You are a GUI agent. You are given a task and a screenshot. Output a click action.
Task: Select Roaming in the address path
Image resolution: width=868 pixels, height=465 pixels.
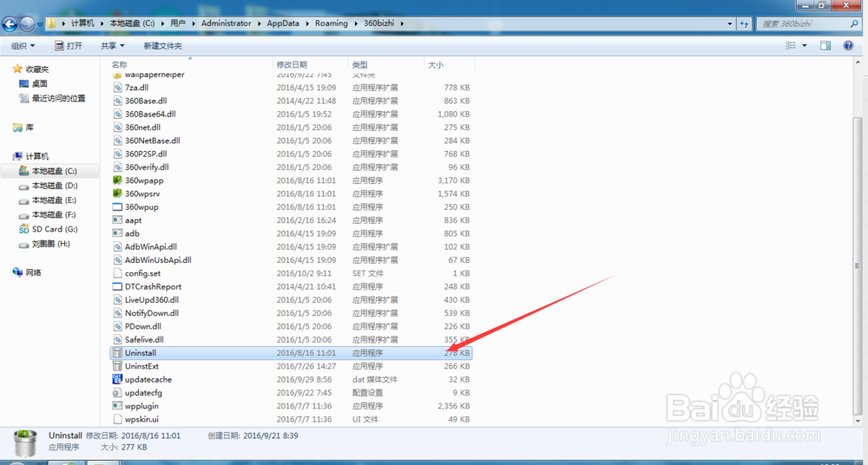[x=331, y=23]
